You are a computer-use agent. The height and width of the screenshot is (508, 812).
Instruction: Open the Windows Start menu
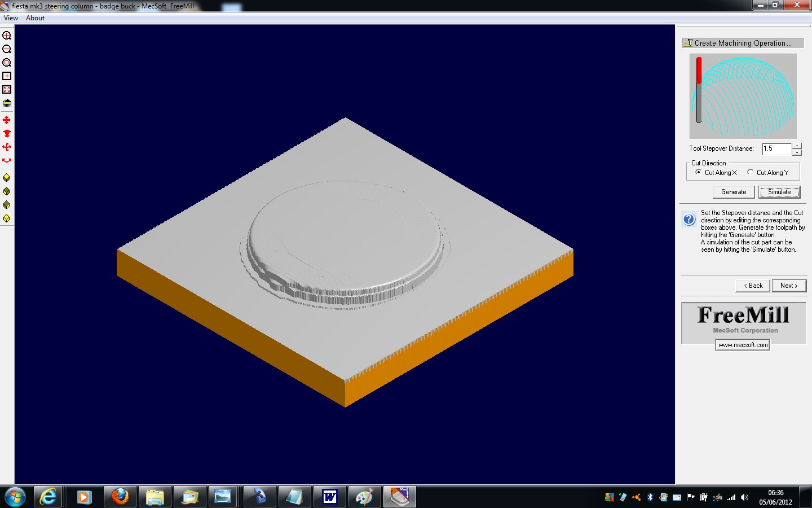(15, 497)
